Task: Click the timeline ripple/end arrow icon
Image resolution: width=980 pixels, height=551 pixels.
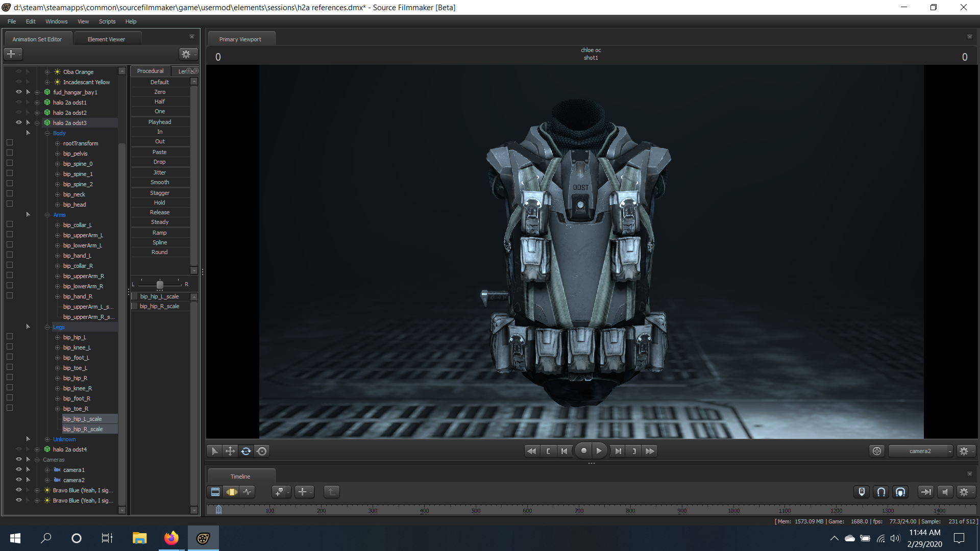Action: 925,492
